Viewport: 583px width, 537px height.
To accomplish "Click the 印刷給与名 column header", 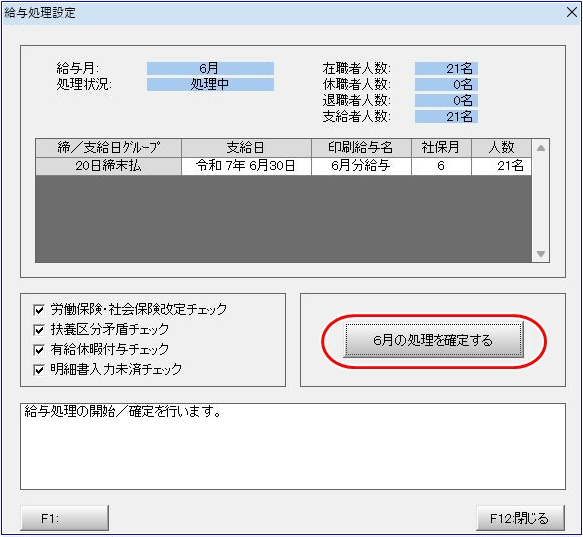I will (x=361, y=148).
